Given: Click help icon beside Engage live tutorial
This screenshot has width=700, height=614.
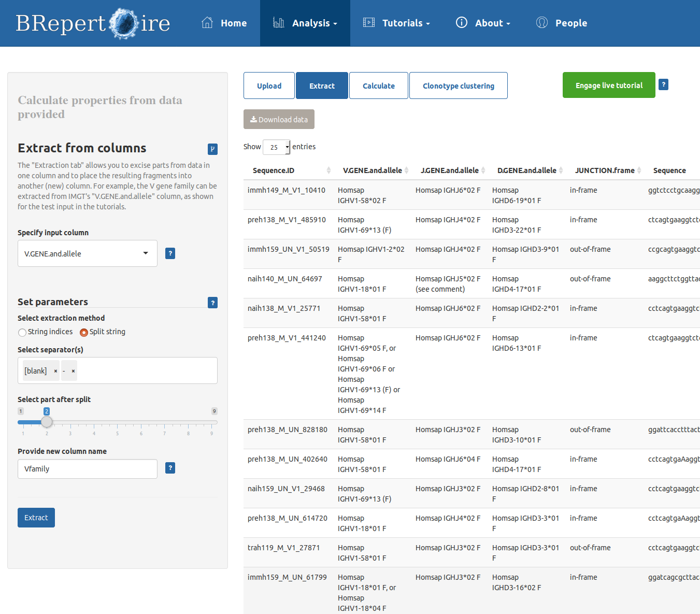Looking at the screenshot, I should click(663, 84).
